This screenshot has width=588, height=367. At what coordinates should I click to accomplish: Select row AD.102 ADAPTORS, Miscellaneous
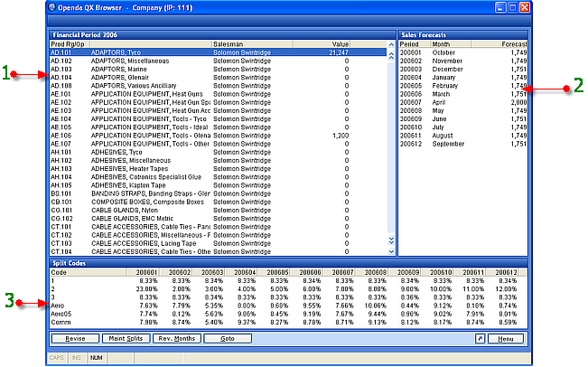pos(219,61)
